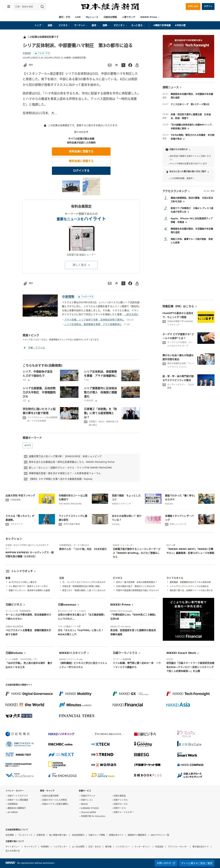Open …続きを読む link in topic summary
The width and height of the screenshot is (220, 868).
coord(131,314)
